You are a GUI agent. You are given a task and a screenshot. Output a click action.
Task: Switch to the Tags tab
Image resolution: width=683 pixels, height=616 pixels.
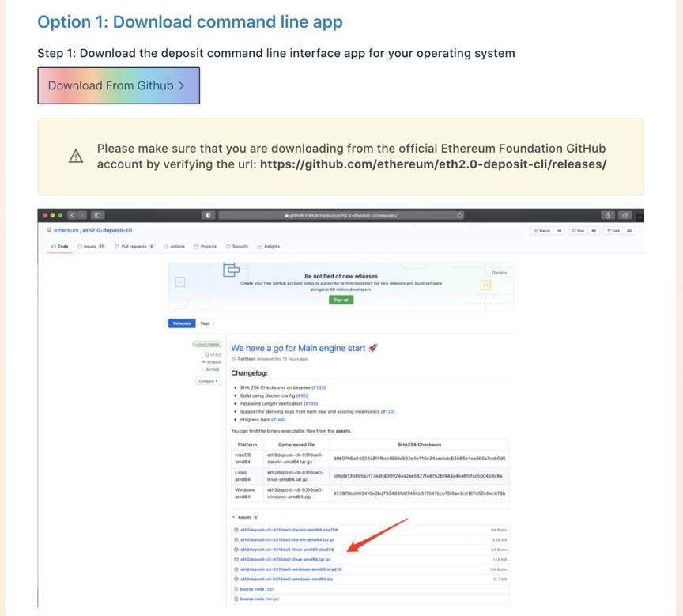tap(205, 323)
